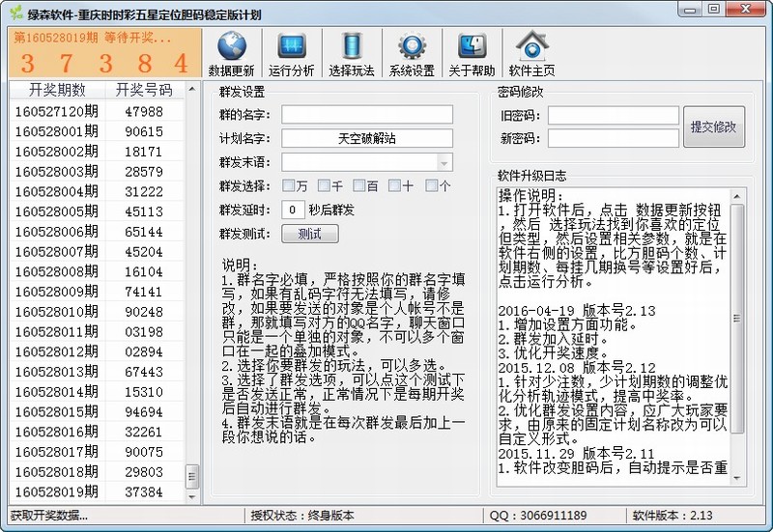Open the 软件主页 house icon
773x532 pixels.
[x=531, y=47]
